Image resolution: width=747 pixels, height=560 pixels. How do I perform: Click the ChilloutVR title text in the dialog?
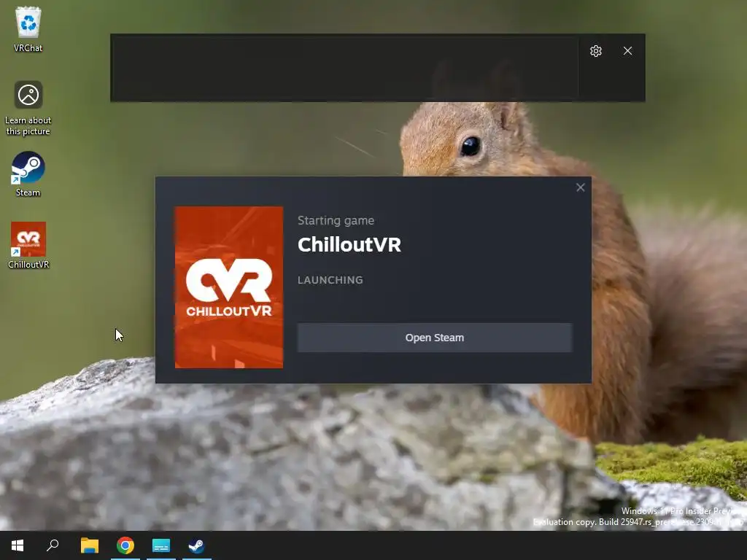pos(349,245)
